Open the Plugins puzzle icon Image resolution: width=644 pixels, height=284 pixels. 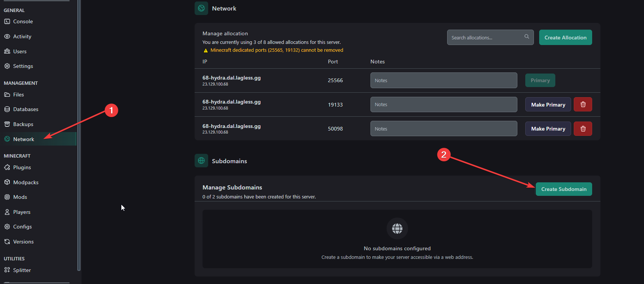pos(7,167)
